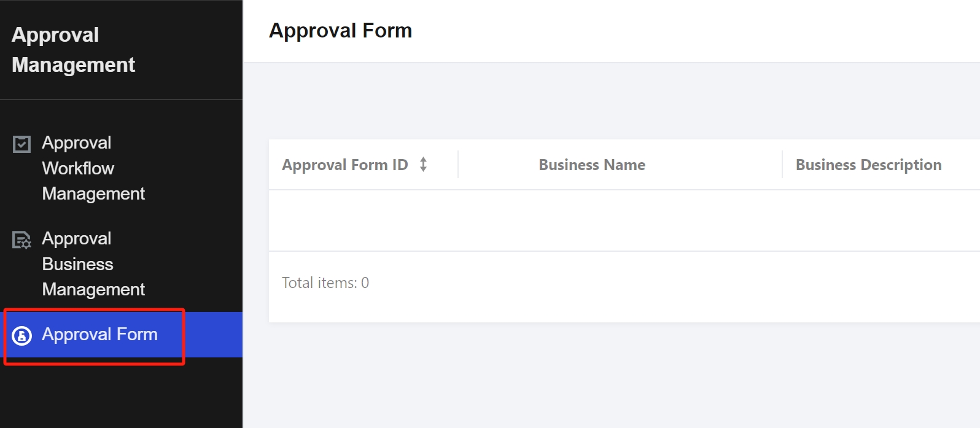Click the up arrow of the ID sort icon
980x428 pixels.
click(423, 160)
